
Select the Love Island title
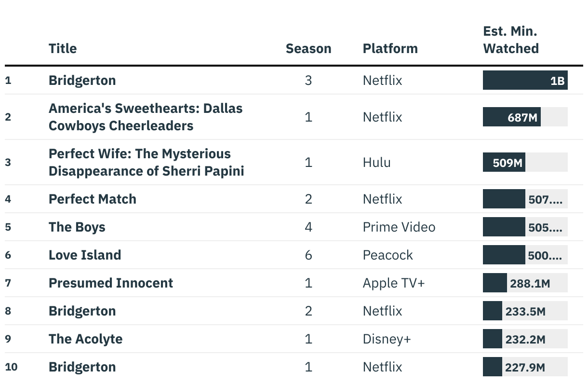click(x=85, y=255)
